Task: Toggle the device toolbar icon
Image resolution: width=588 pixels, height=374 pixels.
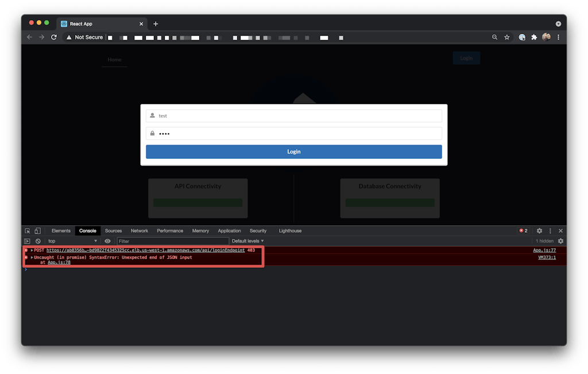Action: point(37,231)
